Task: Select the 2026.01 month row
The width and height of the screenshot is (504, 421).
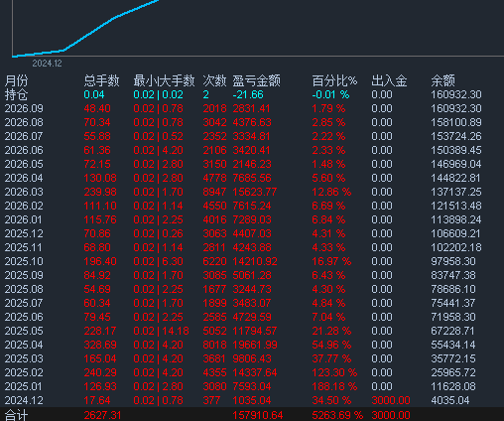Action: click(24, 220)
